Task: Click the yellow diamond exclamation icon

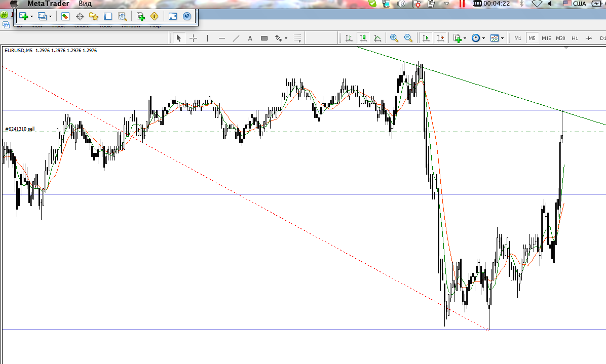Action: [154, 16]
